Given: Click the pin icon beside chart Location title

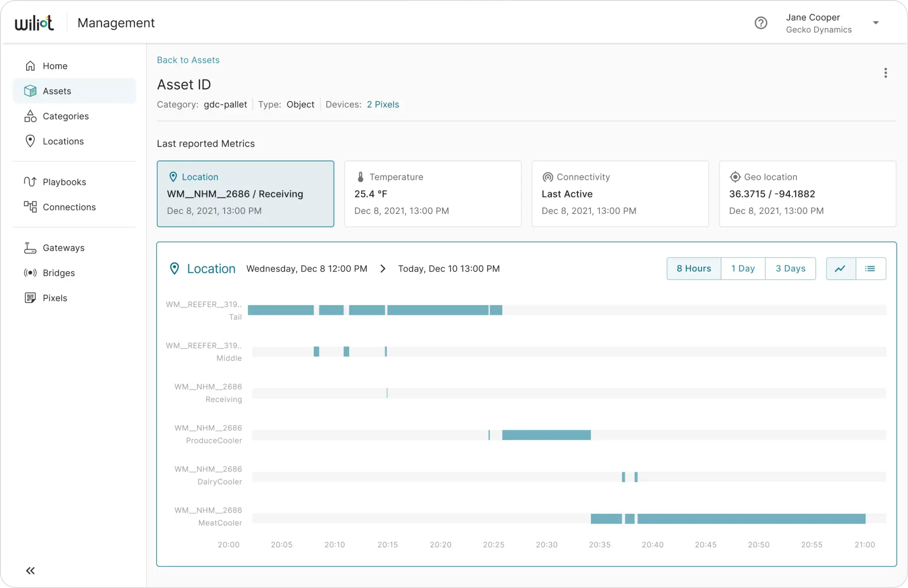Looking at the screenshot, I should coord(175,269).
